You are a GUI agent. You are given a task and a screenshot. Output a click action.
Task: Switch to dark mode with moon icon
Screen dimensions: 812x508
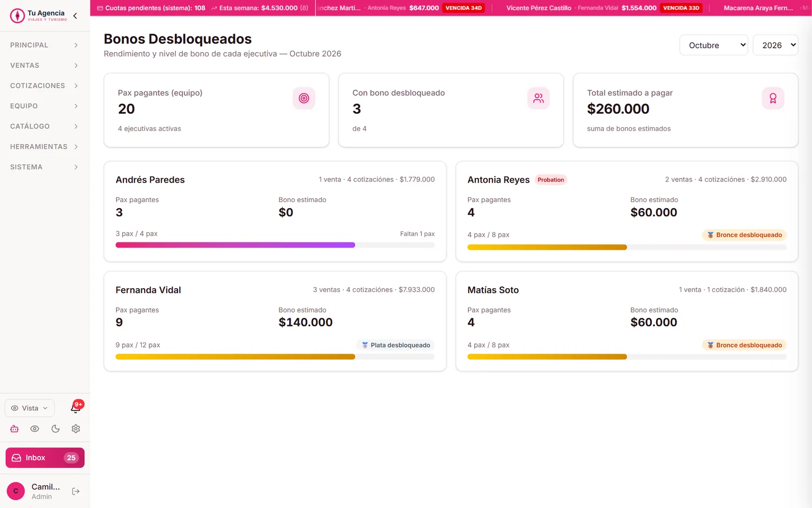55,428
